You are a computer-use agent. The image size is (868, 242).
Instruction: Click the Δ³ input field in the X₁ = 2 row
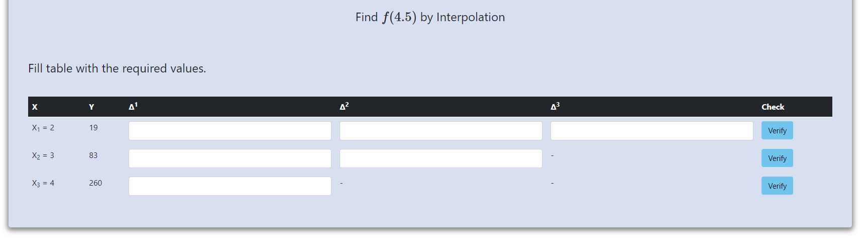[652, 131]
